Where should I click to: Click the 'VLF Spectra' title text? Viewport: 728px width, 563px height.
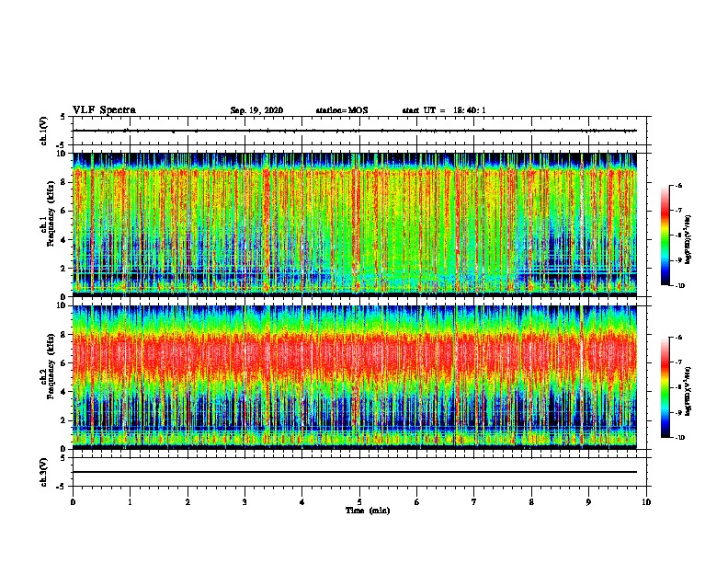tap(104, 110)
